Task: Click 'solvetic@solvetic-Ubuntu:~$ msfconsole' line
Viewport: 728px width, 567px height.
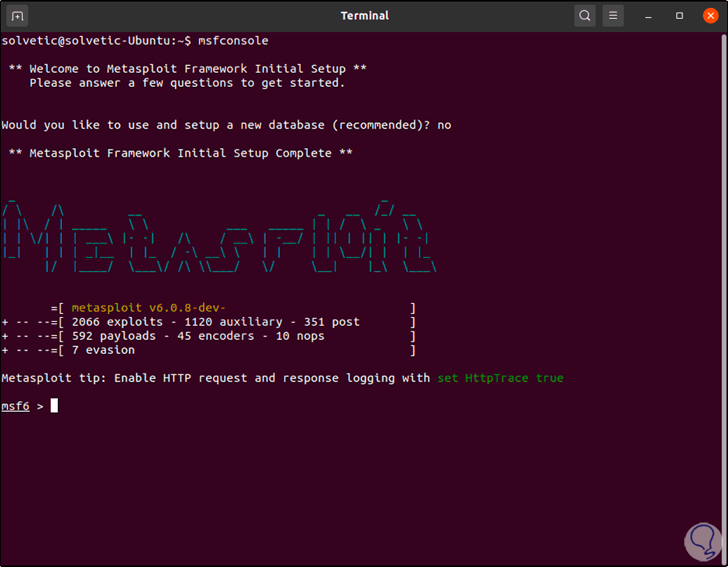Action: (x=135, y=41)
